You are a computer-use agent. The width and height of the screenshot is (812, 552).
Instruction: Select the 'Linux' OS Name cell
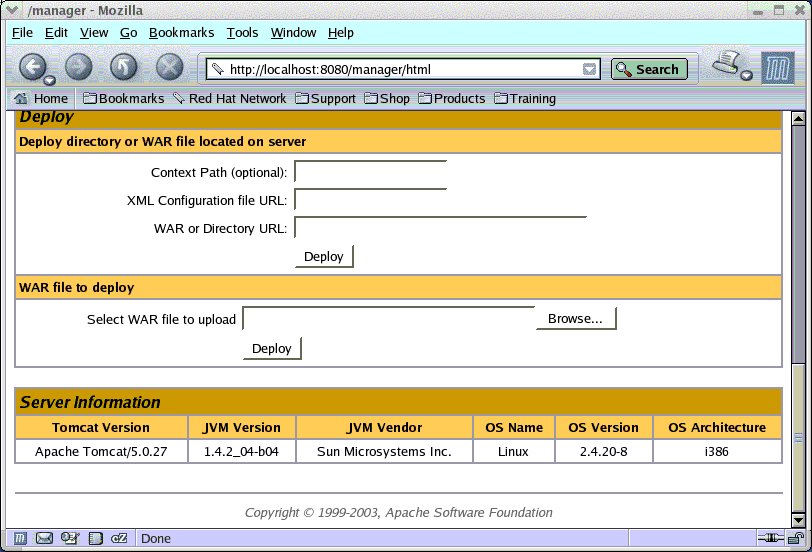coord(513,452)
